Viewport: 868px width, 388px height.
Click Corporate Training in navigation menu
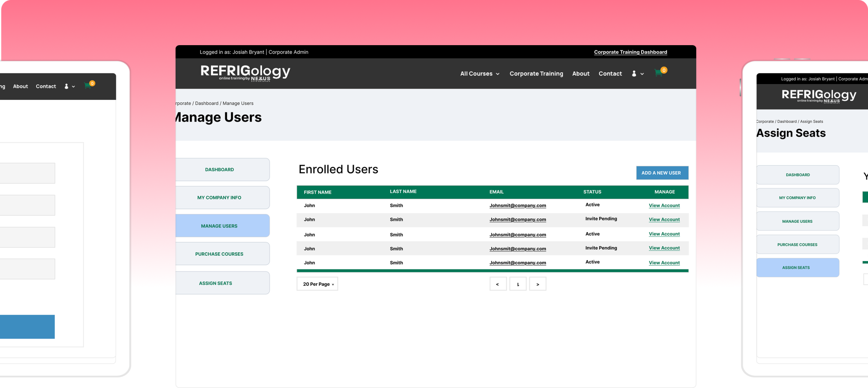click(536, 74)
